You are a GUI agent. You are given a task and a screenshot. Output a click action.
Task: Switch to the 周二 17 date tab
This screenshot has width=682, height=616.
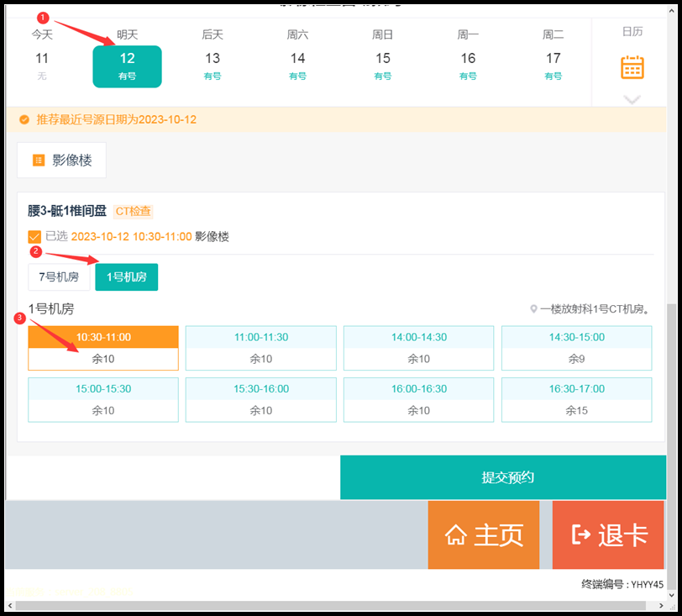[553, 55]
